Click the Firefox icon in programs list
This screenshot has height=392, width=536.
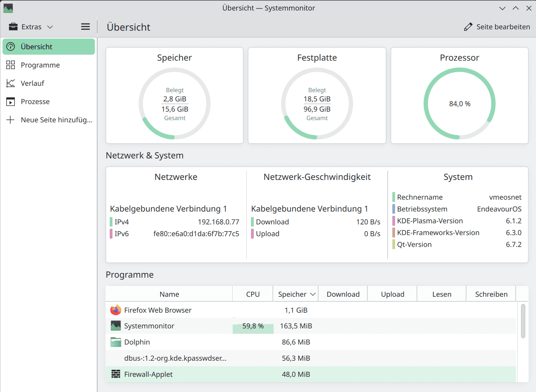(x=116, y=310)
